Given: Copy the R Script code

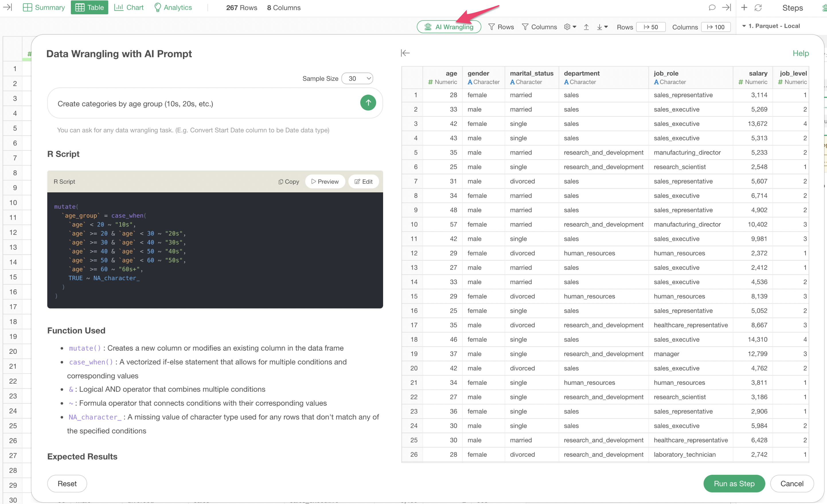Looking at the screenshot, I should (288, 181).
